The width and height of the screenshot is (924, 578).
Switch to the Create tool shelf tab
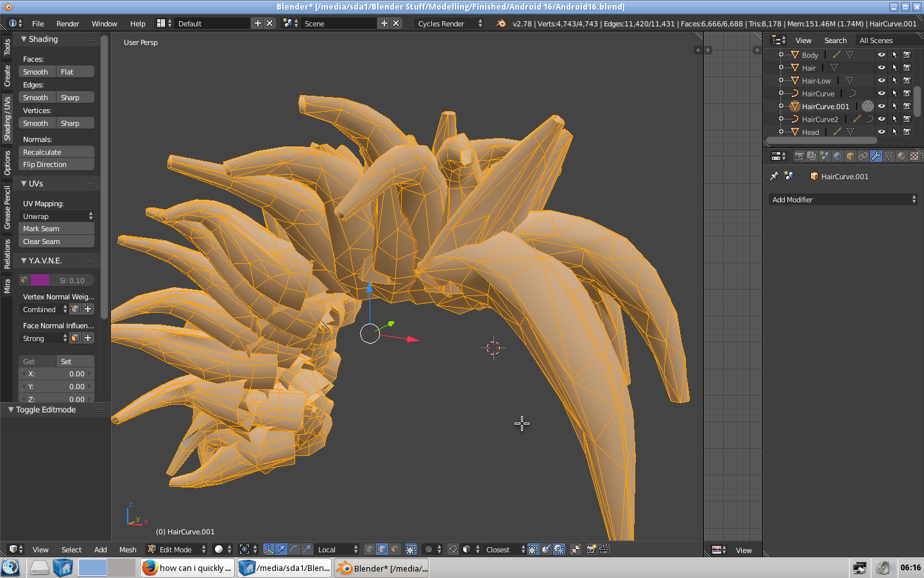click(x=7, y=76)
